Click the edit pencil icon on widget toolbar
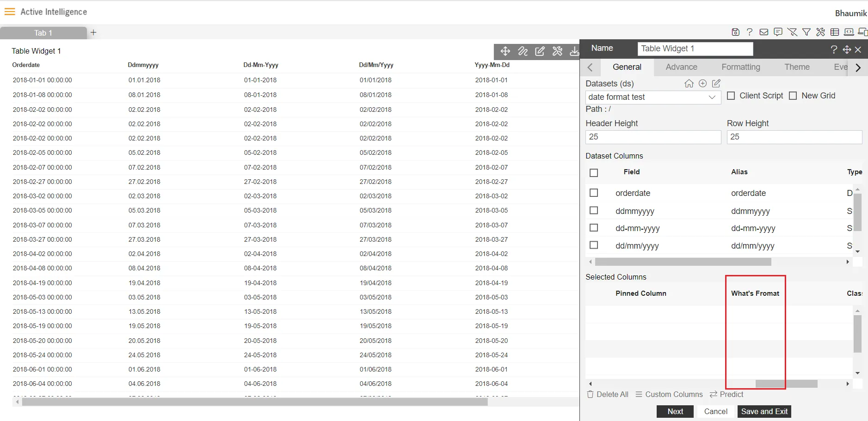868x421 pixels. tap(540, 51)
